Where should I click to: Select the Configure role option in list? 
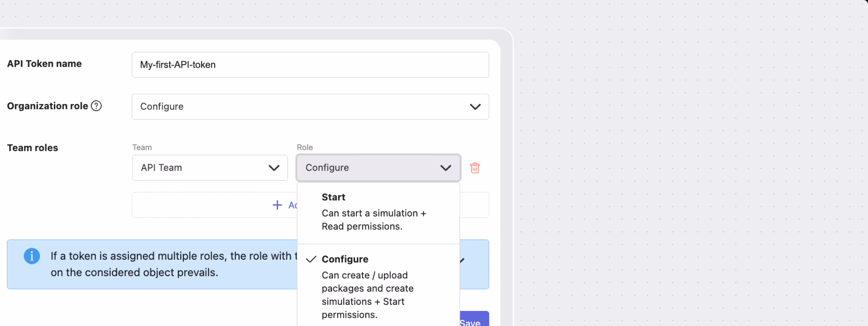click(x=345, y=259)
